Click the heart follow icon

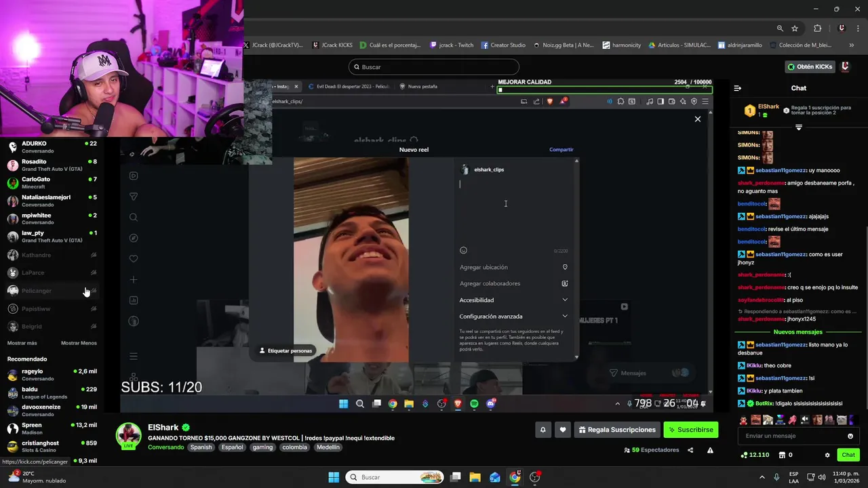(x=562, y=430)
